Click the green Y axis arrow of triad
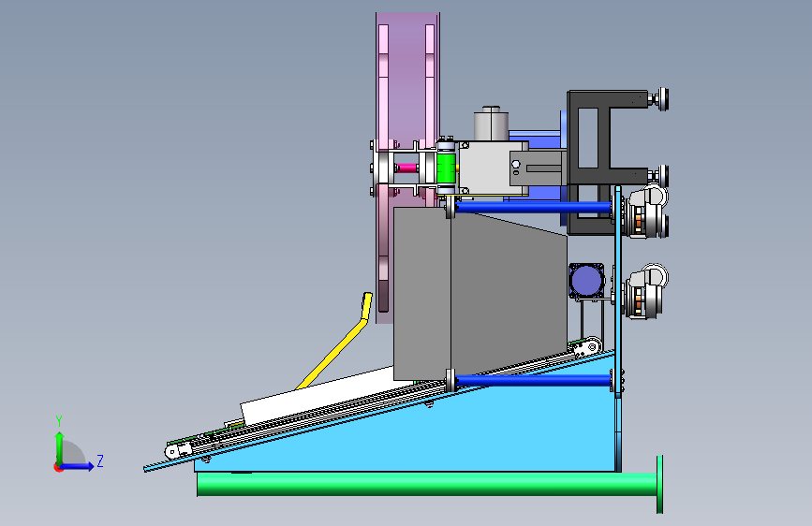This screenshot has width=812, height=526. click(60, 446)
